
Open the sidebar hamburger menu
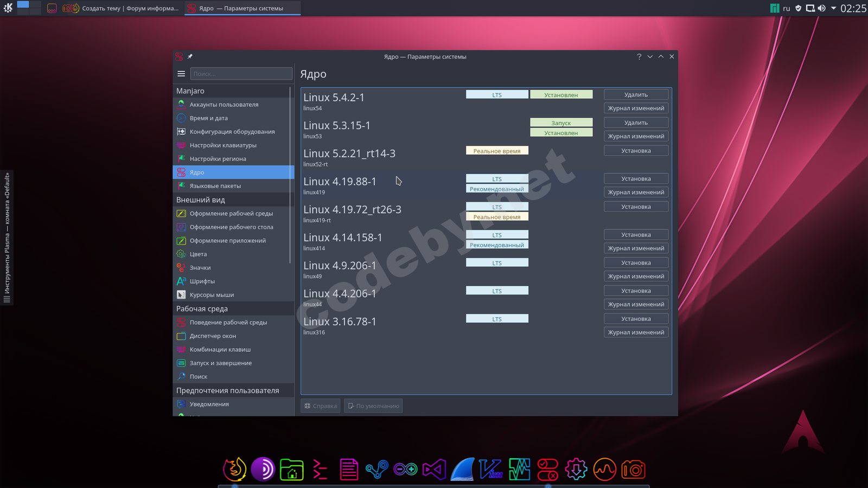click(x=181, y=74)
